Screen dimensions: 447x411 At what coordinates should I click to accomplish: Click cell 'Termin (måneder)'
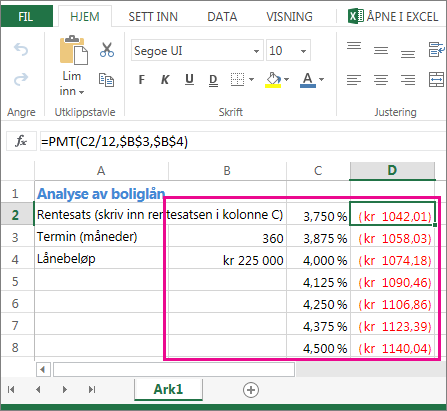click(101, 237)
